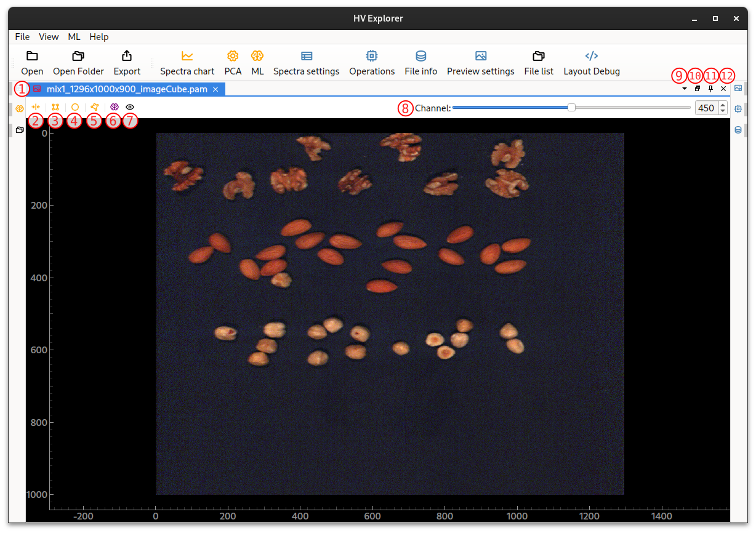Click the Open Folder toolbar button
756x533 pixels.
point(78,63)
